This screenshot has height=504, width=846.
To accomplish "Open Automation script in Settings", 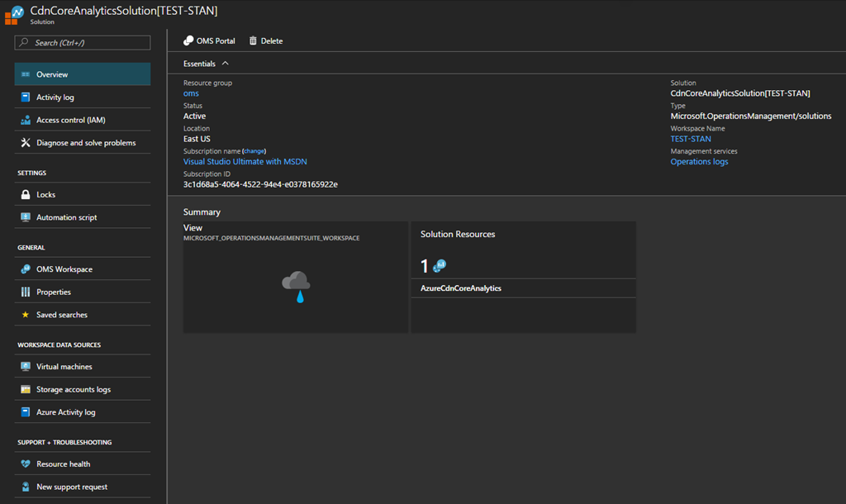I will coord(66,217).
